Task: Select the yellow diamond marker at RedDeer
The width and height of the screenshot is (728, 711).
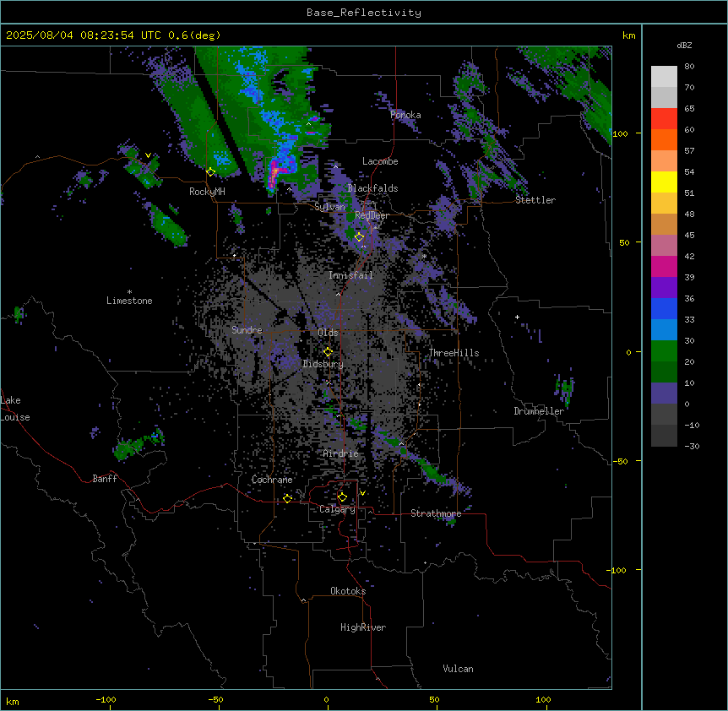Action: pos(360,237)
